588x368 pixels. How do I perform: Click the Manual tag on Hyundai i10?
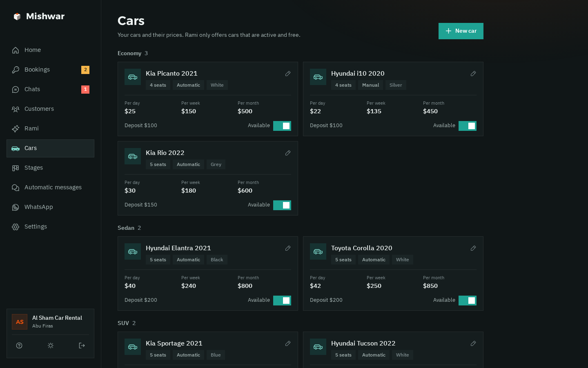pos(371,85)
